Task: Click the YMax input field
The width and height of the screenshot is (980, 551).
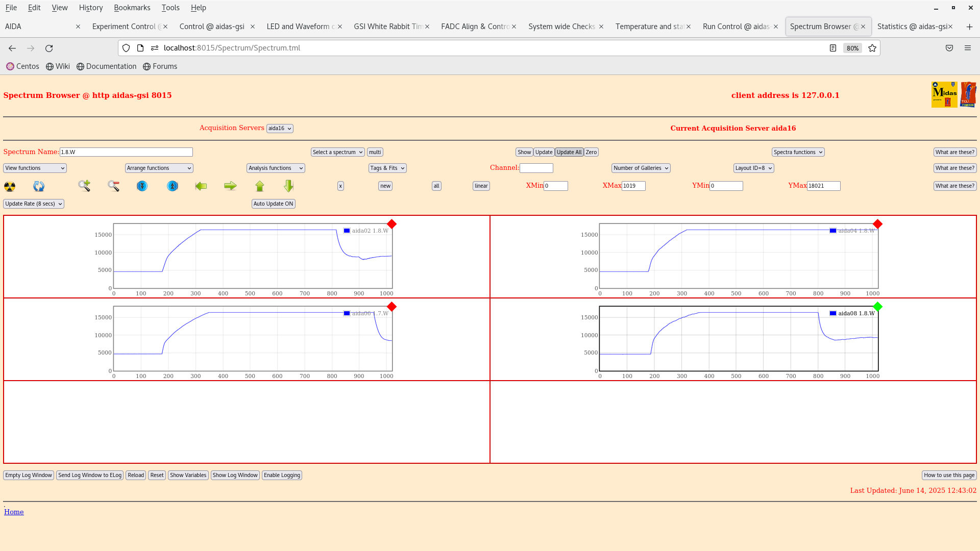Action: [823, 186]
